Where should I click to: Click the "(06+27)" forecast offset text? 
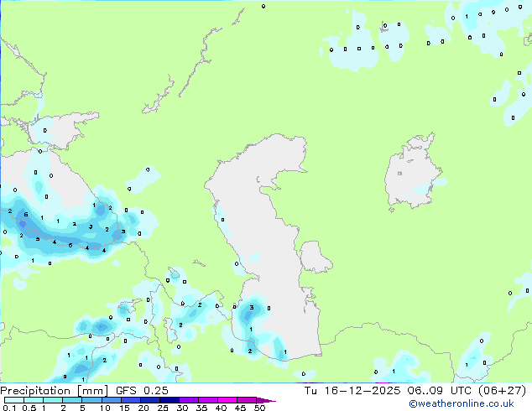tap(502, 391)
